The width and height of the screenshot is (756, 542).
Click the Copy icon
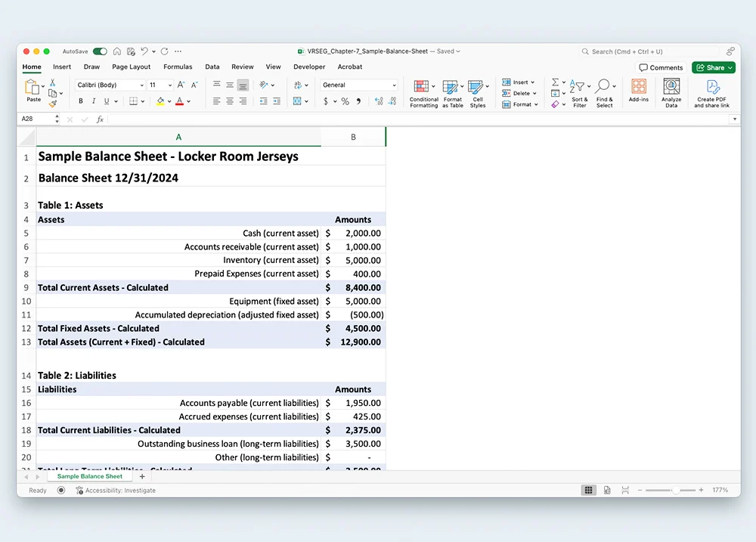(53, 93)
